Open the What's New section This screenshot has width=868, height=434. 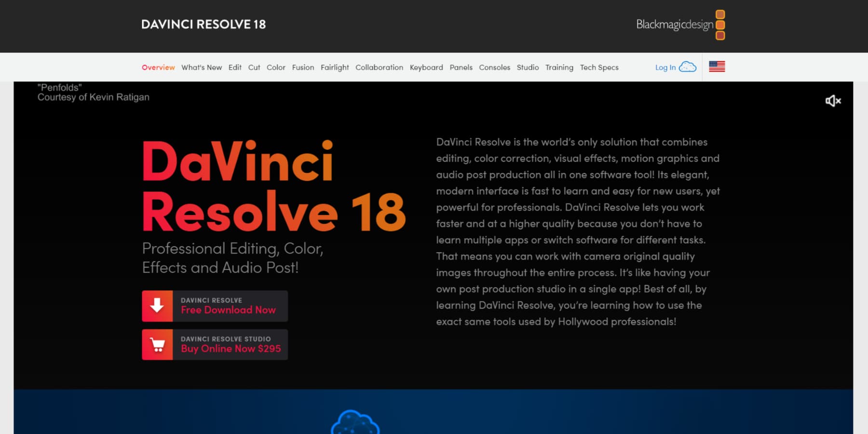(x=202, y=68)
